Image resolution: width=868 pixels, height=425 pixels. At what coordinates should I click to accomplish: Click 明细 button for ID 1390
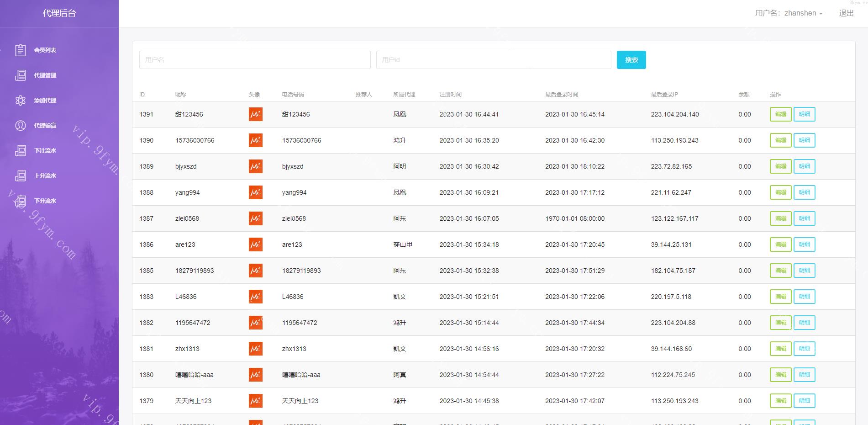804,140
